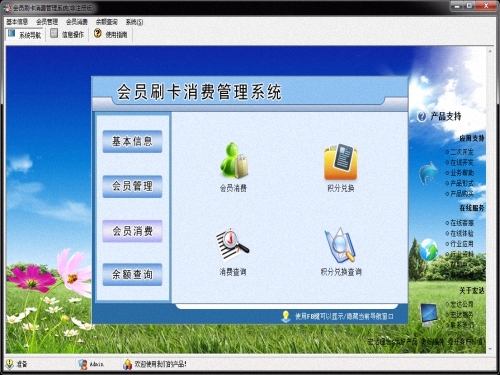The height and width of the screenshot is (375, 500).
Task: Click the blue arrow icon beside 应用支持
Action: coord(428,173)
